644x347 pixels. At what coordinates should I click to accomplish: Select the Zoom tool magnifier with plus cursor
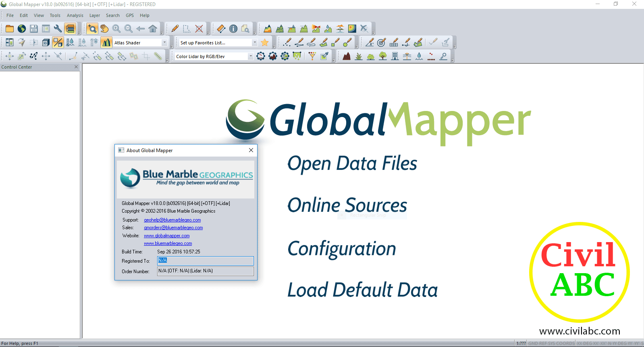click(92, 29)
